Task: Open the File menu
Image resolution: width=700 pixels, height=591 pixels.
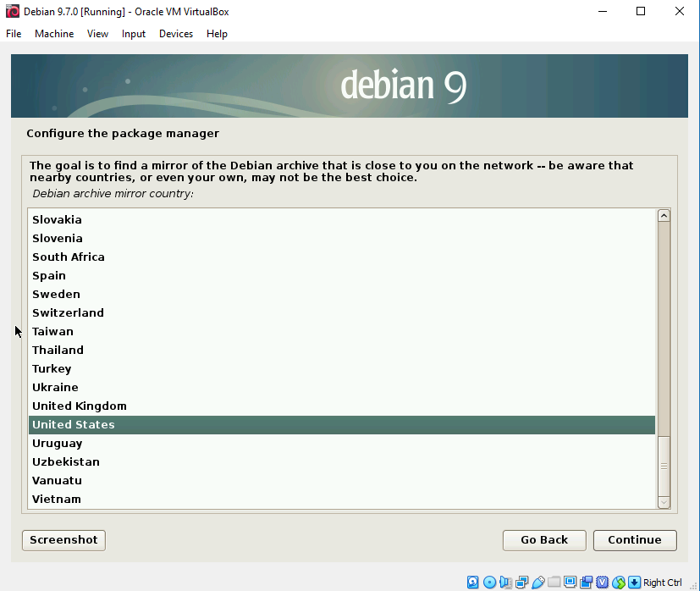Action: click(x=14, y=34)
